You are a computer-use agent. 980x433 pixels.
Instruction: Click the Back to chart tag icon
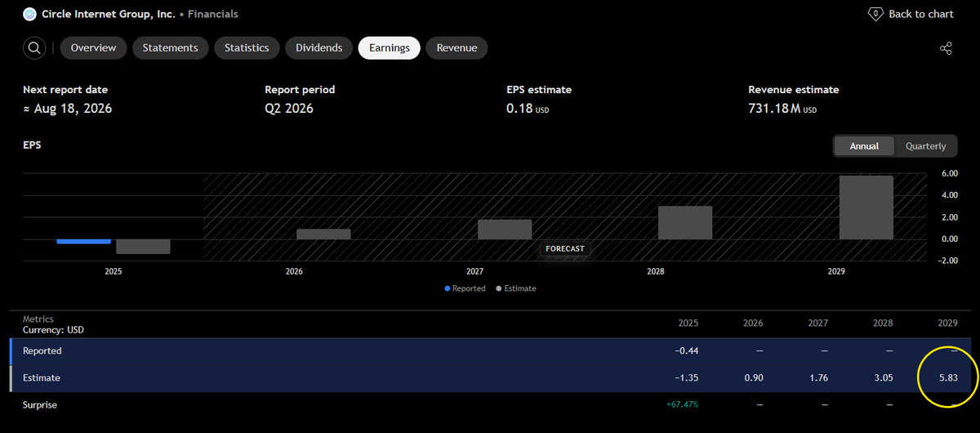[x=875, y=14]
